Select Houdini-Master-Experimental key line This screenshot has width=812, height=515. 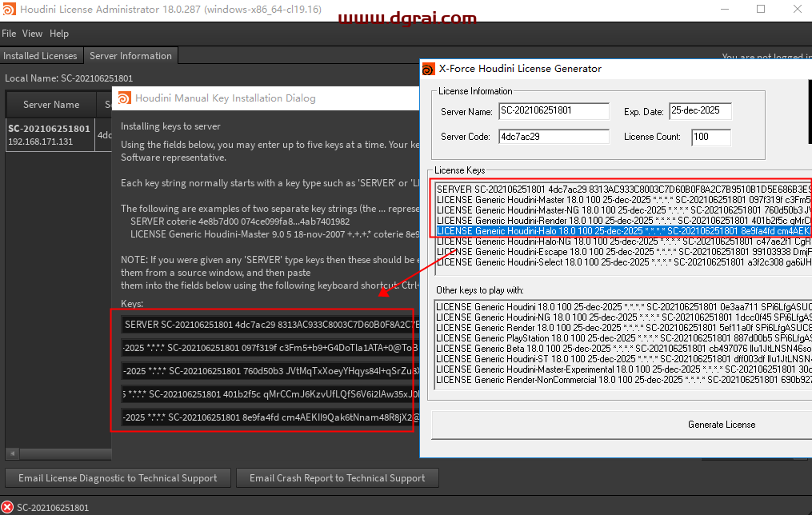[623, 369]
